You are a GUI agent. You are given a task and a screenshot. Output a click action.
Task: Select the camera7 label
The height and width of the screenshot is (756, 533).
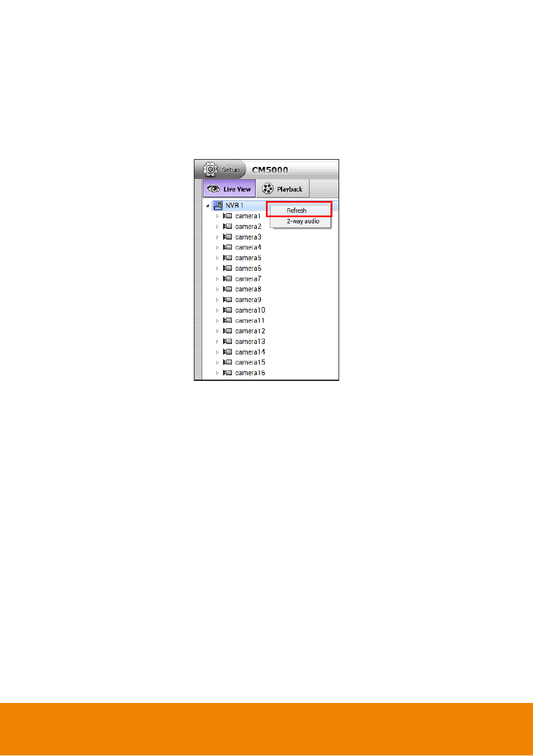tap(248, 279)
